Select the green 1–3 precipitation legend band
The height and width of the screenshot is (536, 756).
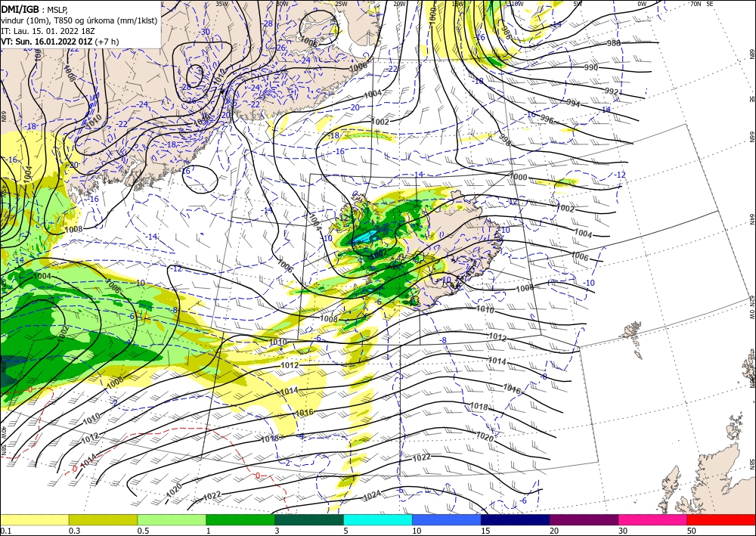click(240, 519)
